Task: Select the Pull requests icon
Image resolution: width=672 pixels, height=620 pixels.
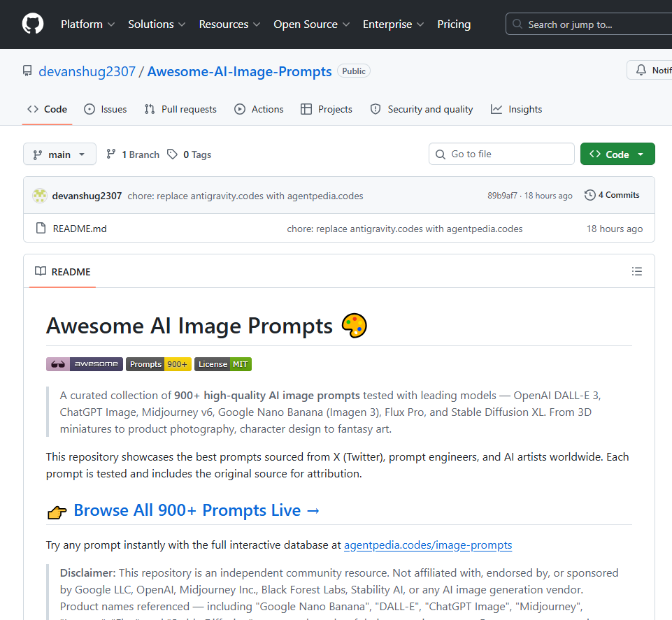Action: 150,109
